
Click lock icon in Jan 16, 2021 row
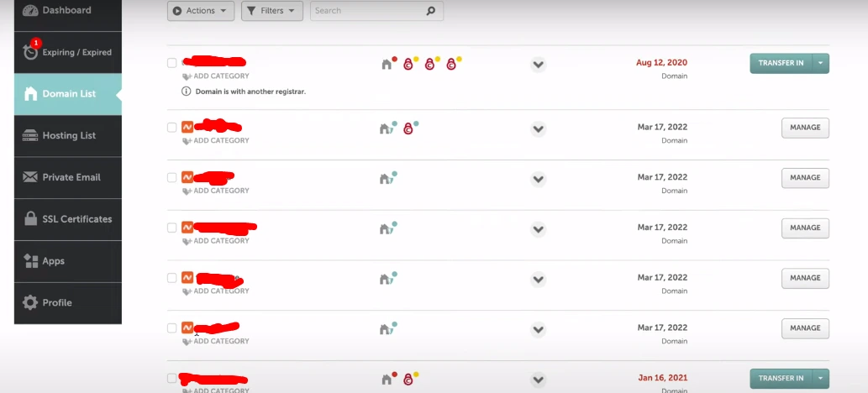(x=408, y=380)
